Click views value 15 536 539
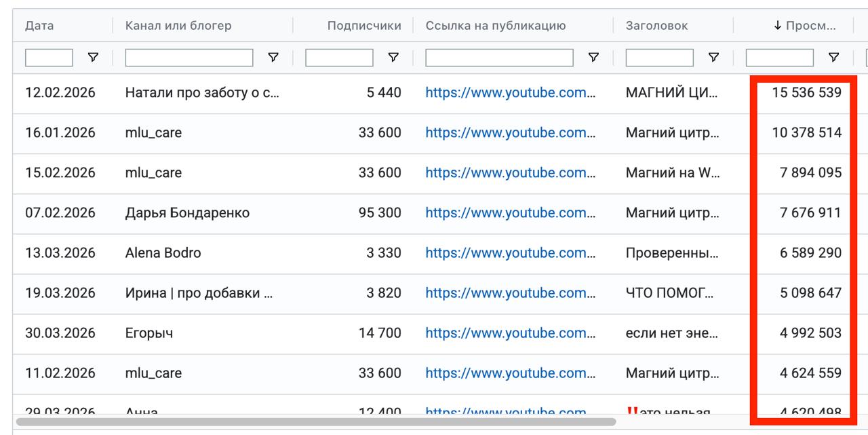Screen dimensions: 868x435 (x=806, y=93)
